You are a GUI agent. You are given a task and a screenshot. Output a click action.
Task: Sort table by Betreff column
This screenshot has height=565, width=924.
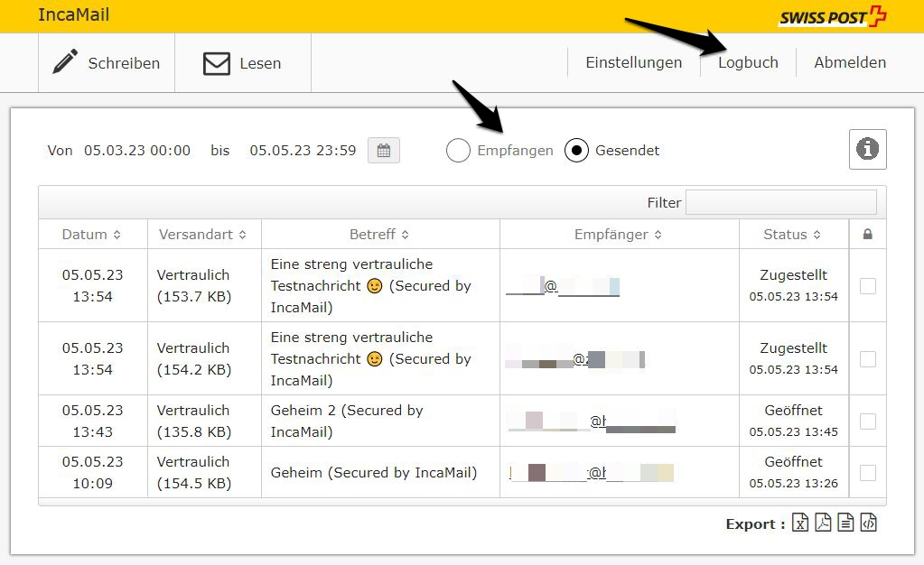pos(379,235)
